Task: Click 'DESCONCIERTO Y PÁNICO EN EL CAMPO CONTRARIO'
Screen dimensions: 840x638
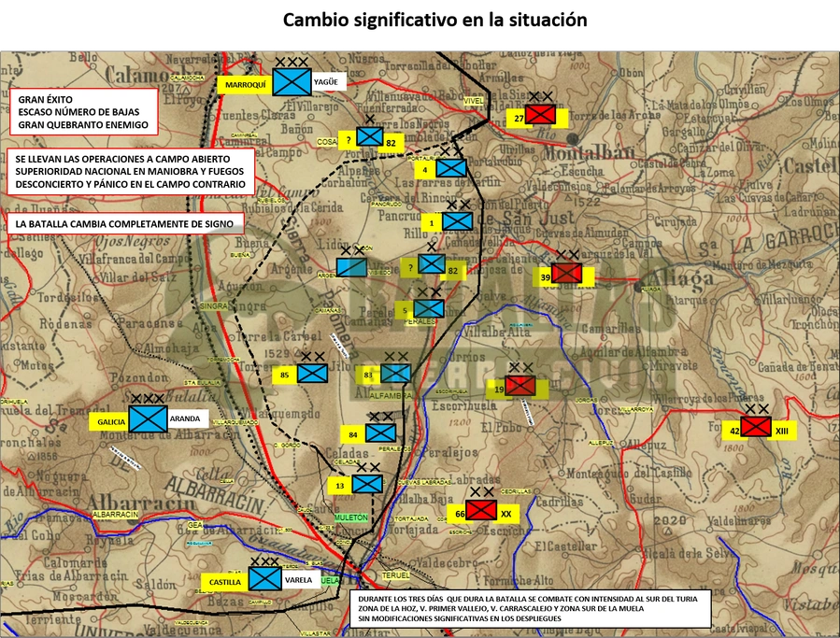Action: 130,184
